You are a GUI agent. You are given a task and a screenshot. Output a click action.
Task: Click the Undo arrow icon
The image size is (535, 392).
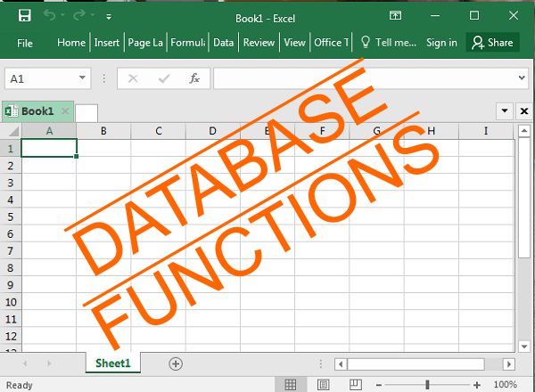(49, 15)
